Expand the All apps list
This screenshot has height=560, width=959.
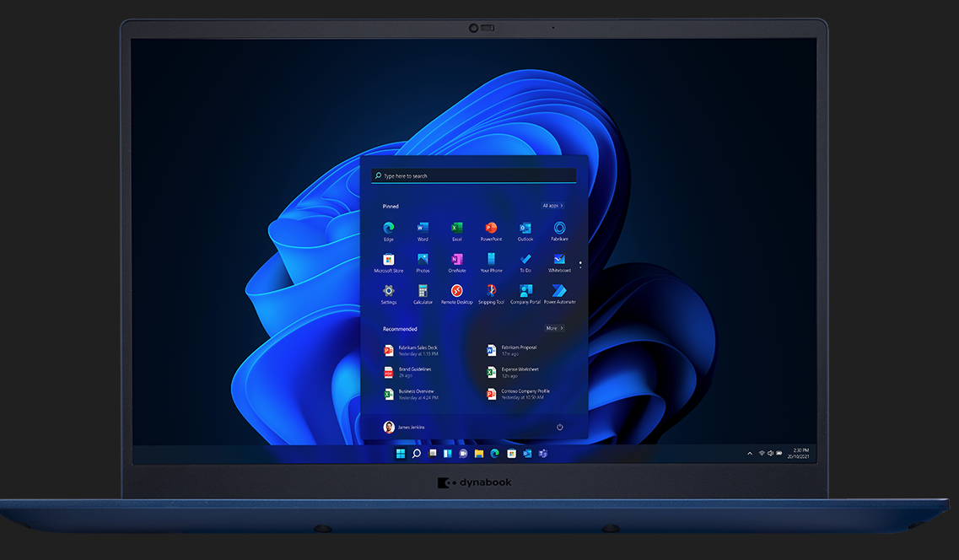pyautogui.click(x=553, y=206)
